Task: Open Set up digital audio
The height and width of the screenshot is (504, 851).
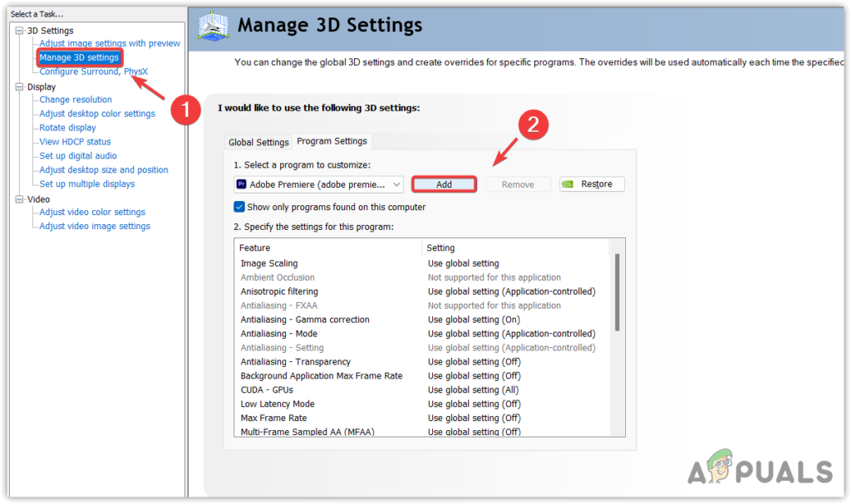Action: 78,156
